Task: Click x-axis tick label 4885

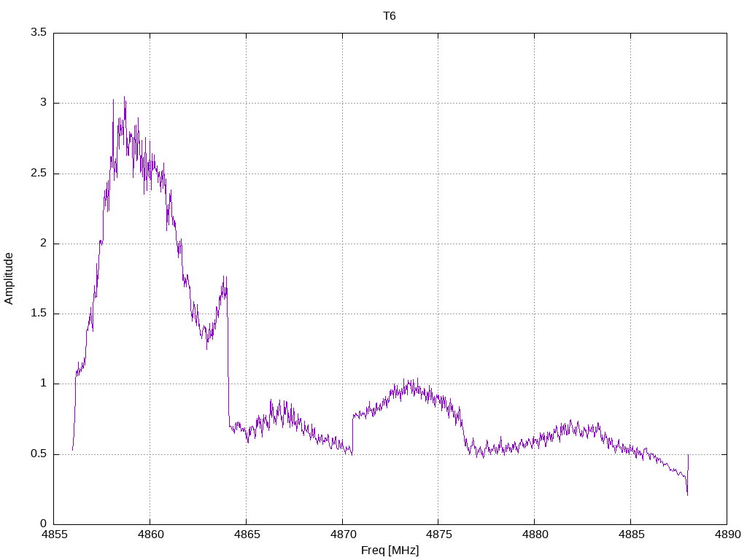Action: click(x=631, y=534)
